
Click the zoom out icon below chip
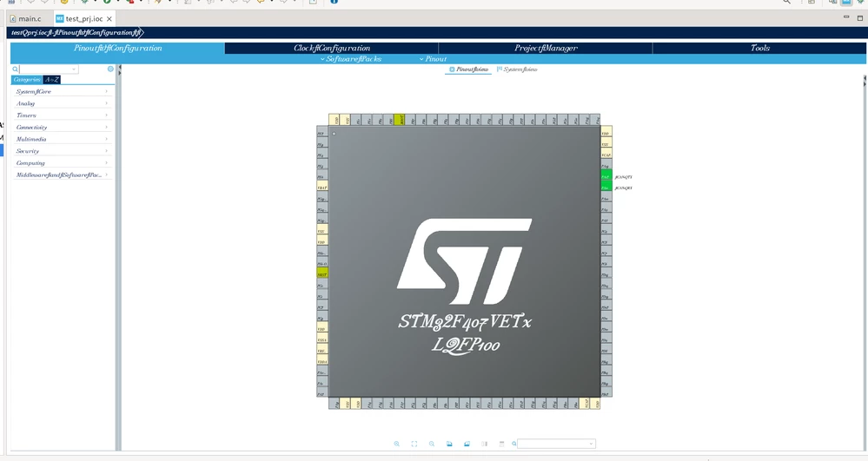click(x=432, y=444)
